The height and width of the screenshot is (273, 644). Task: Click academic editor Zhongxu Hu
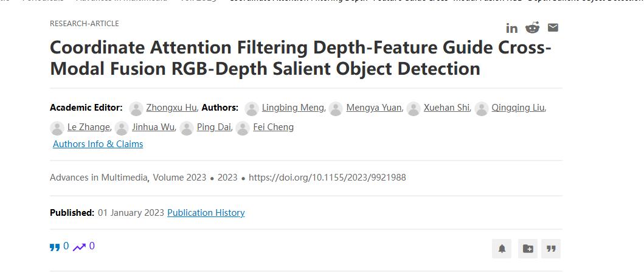coord(171,108)
